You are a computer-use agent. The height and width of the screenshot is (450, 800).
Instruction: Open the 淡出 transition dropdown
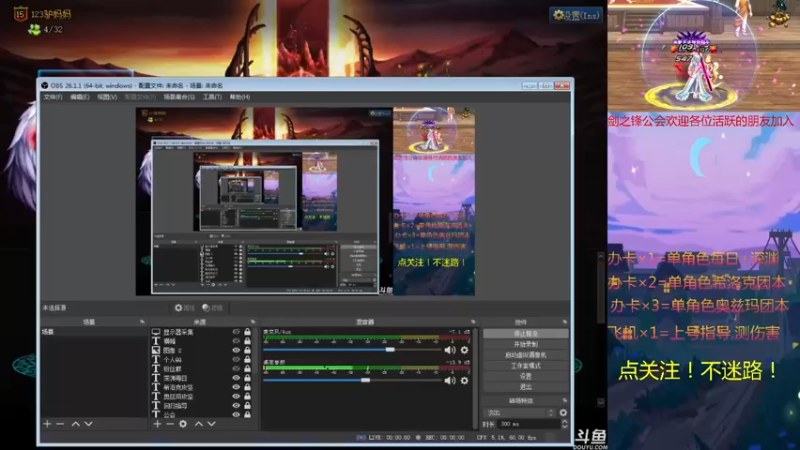coord(519,413)
